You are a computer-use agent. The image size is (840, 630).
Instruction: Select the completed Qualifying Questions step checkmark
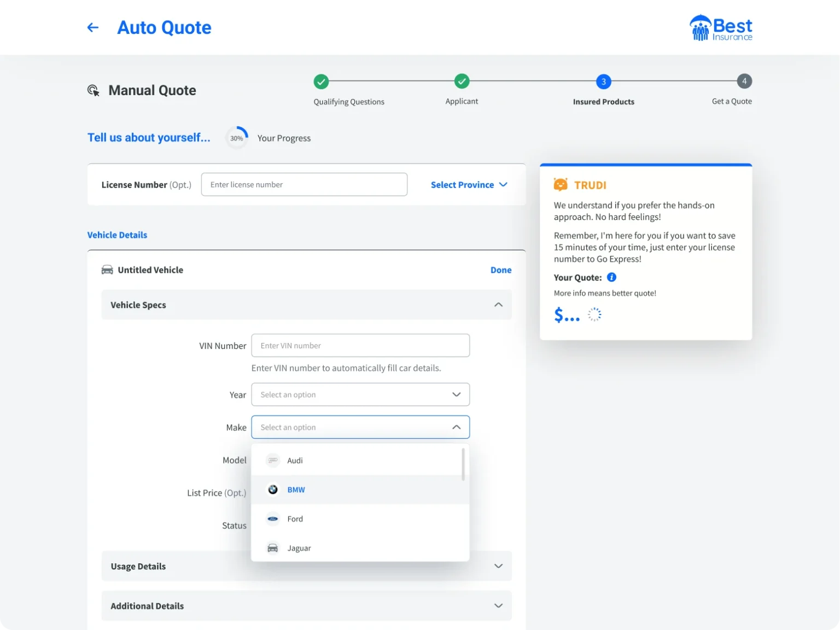point(321,81)
